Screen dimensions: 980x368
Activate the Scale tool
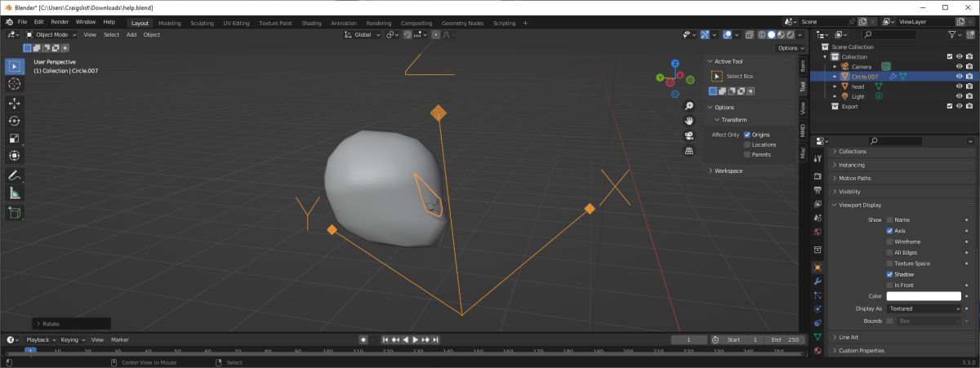click(15, 138)
